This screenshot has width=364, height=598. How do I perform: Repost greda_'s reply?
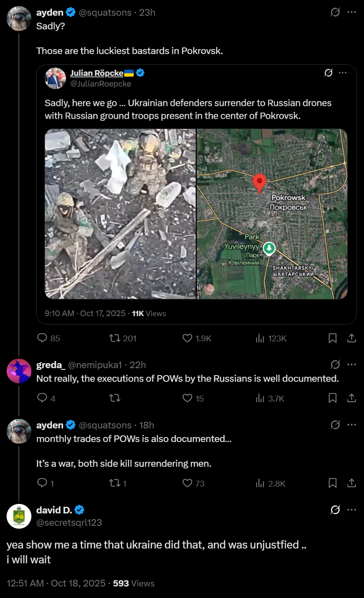tap(115, 398)
